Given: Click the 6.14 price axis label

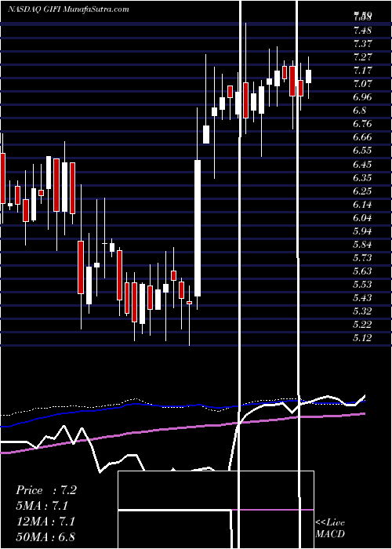Looking at the screenshot, I should click(362, 205).
